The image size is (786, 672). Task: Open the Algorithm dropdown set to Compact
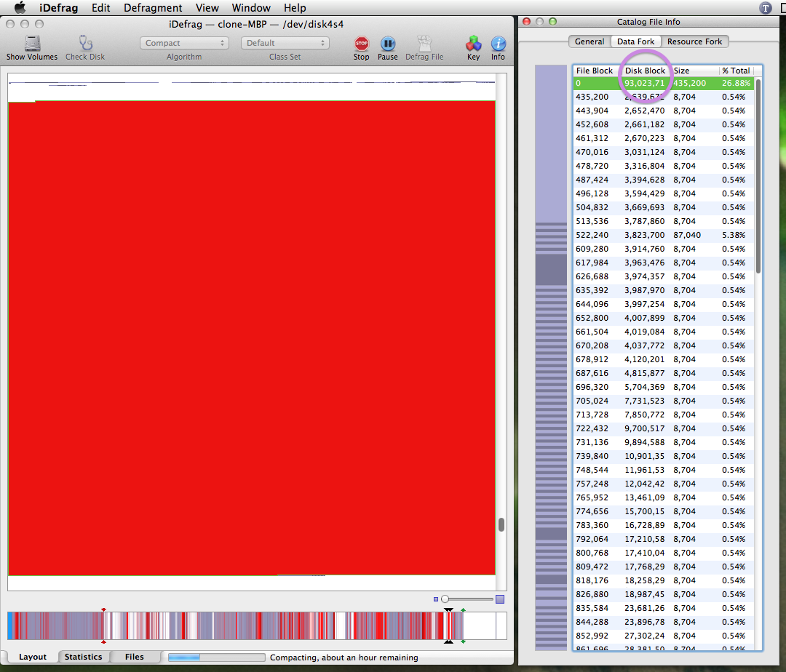[x=184, y=43]
